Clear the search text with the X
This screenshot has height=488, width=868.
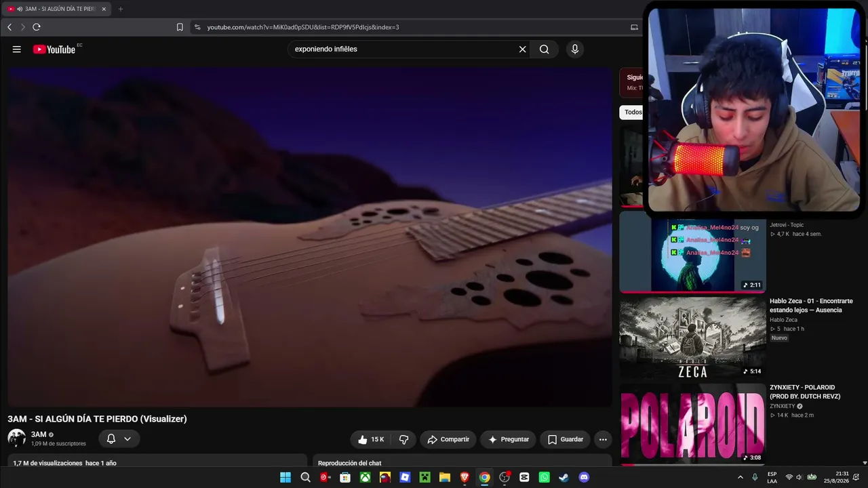[x=522, y=49]
